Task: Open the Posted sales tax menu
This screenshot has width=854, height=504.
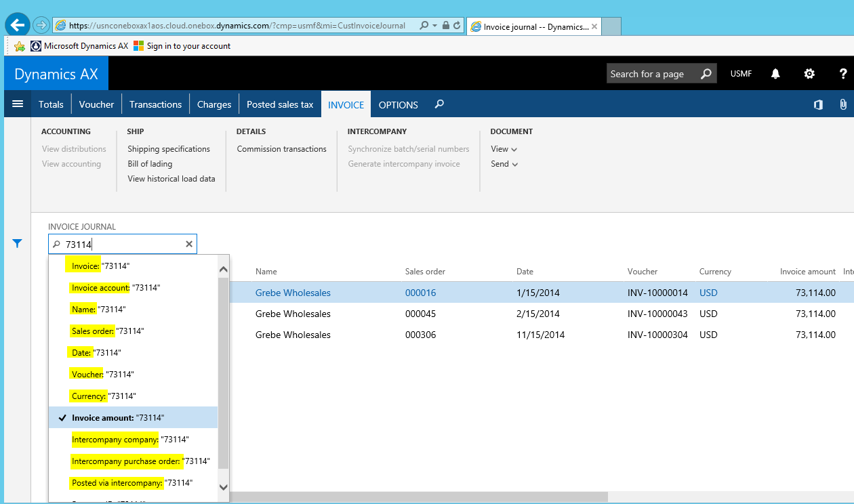Action: coord(280,104)
